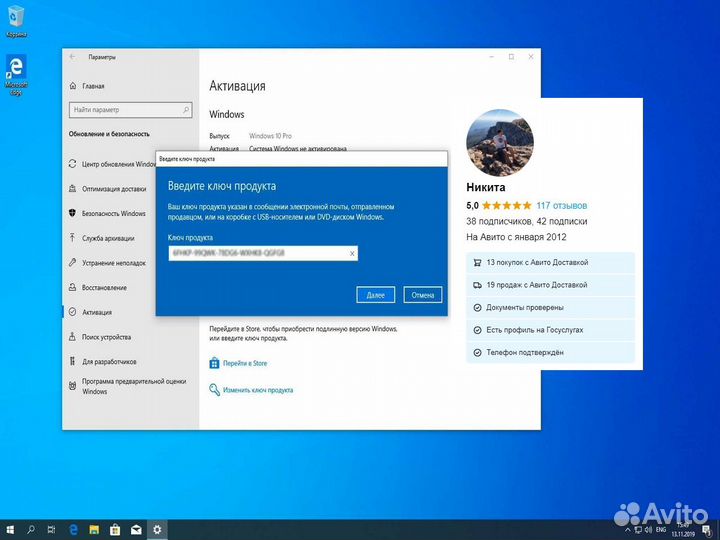Click the shield icon for Windows Security
The width and height of the screenshot is (720, 540).
[x=73, y=214]
